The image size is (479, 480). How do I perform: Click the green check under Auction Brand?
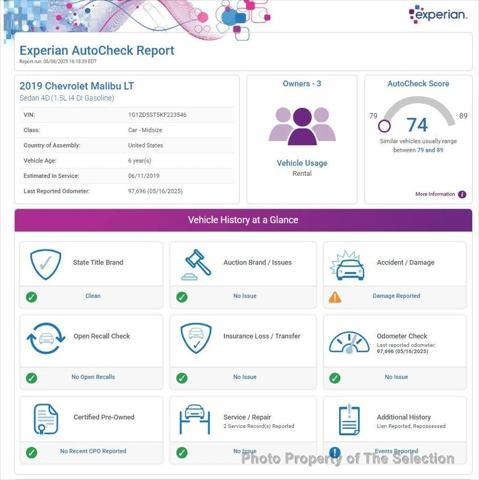click(x=182, y=297)
